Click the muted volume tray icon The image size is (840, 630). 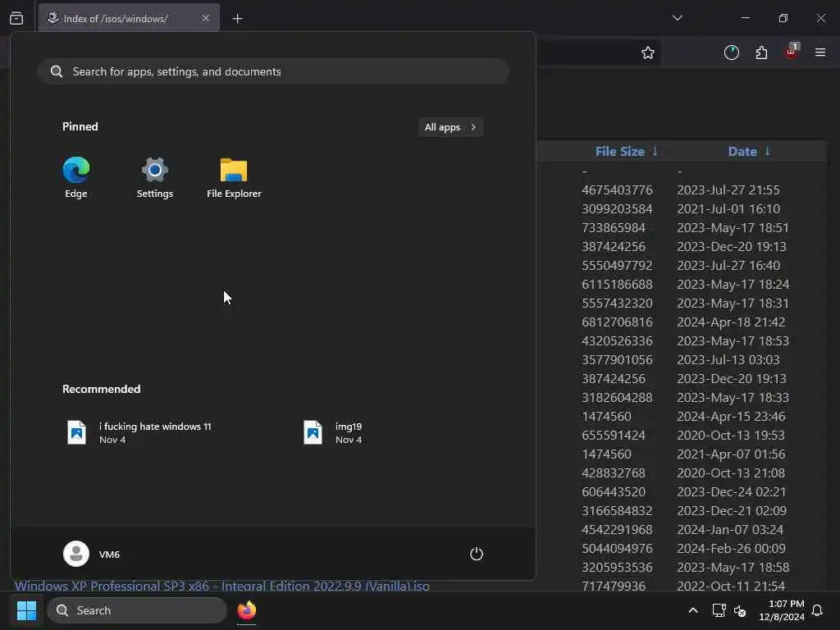[x=740, y=610]
